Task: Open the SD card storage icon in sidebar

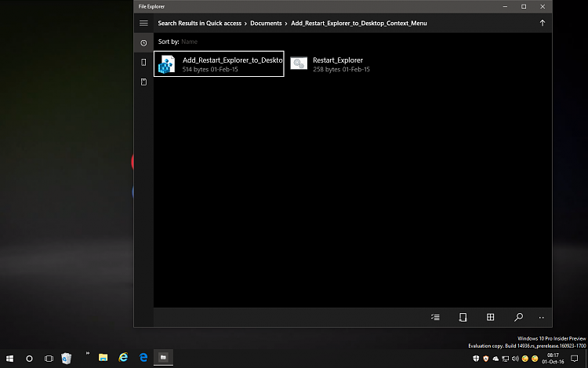Action: (143, 82)
